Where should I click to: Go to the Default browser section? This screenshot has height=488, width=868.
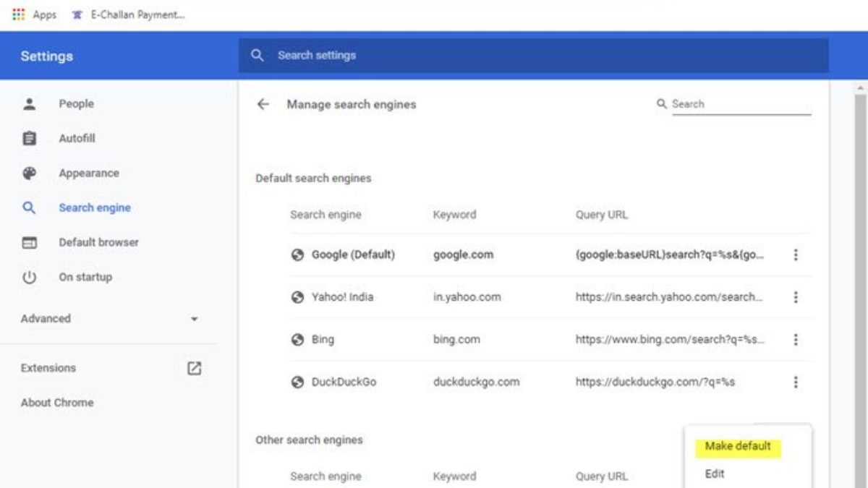click(98, 242)
